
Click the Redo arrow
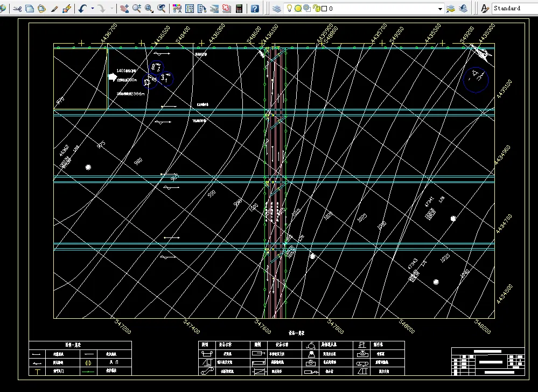point(102,9)
